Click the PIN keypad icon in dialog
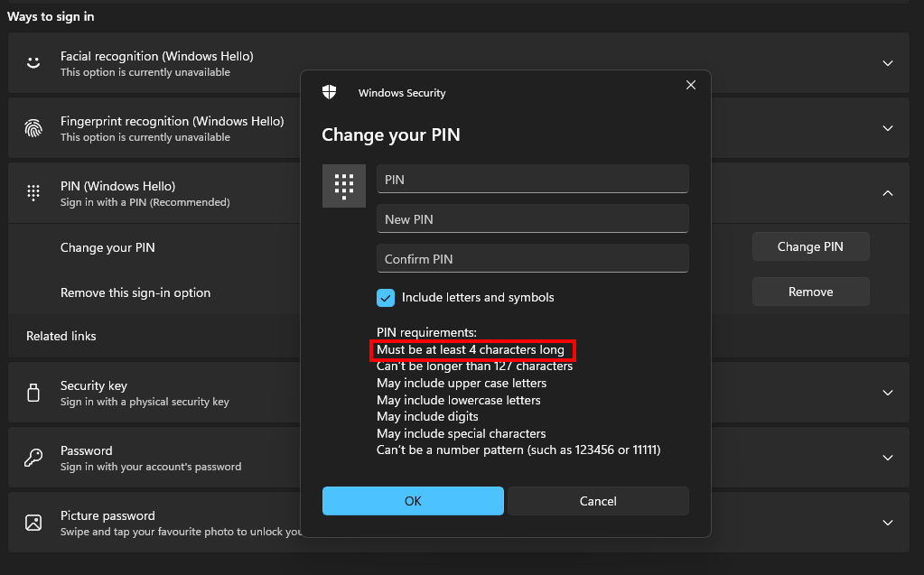The image size is (924, 575). [344, 186]
